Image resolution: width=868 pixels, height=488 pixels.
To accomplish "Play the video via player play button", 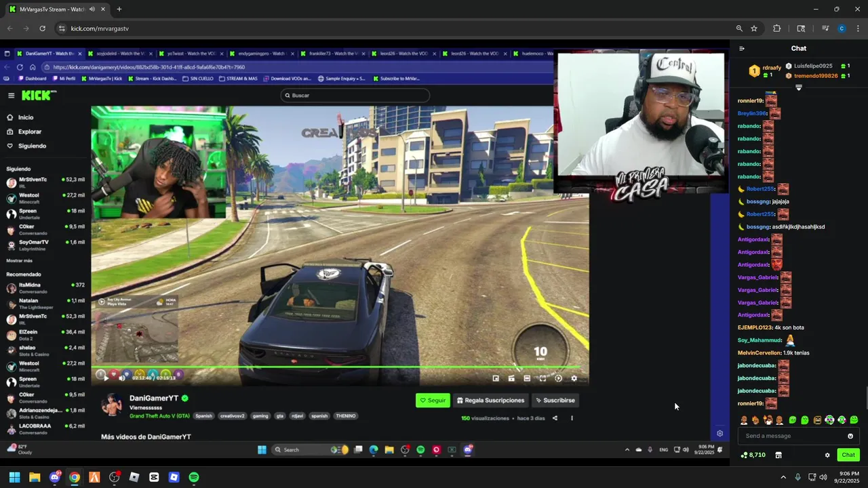I will coord(106,378).
